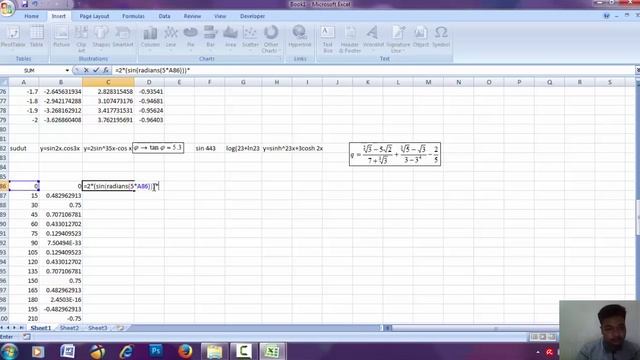640x360 pixels.
Task: Open the Page Layout tab
Action: pyautogui.click(x=94, y=16)
